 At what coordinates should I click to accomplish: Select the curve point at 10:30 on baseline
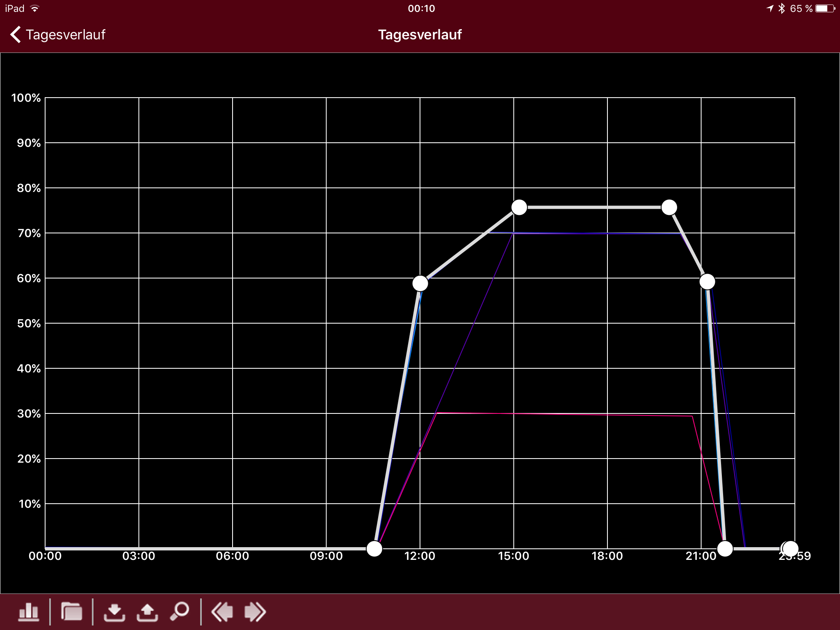click(374, 548)
